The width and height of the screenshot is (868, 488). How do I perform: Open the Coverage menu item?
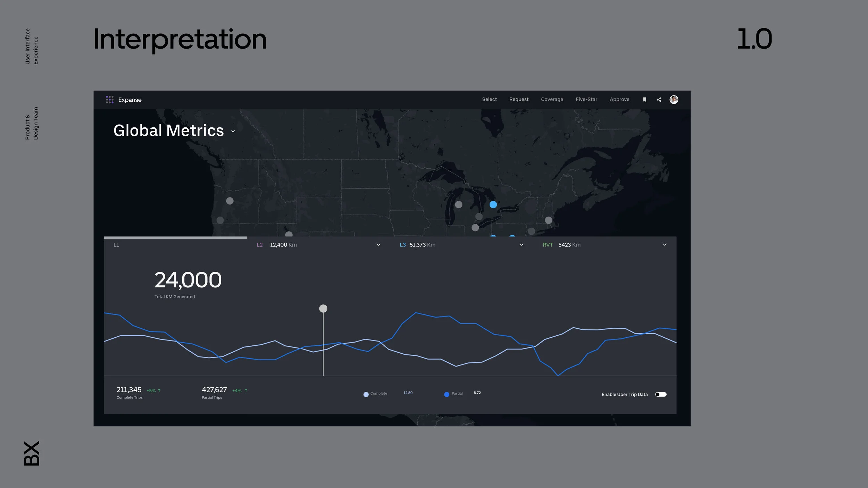[x=552, y=99]
